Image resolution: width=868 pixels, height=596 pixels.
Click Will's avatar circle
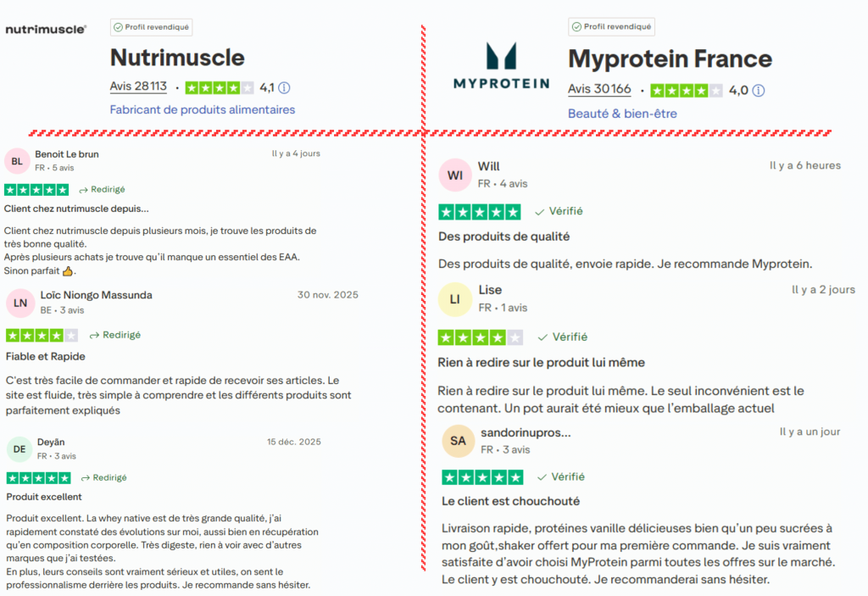point(455,175)
